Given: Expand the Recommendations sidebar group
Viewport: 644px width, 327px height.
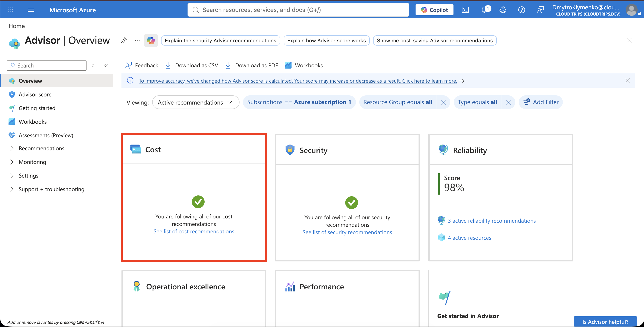Looking at the screenshot, I should [x=12, y=148].
